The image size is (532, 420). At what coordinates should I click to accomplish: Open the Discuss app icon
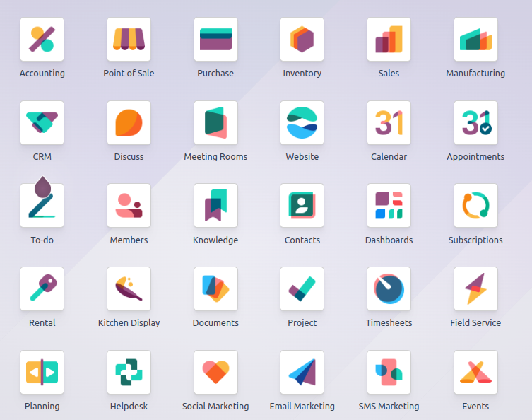tap(129, 123)
